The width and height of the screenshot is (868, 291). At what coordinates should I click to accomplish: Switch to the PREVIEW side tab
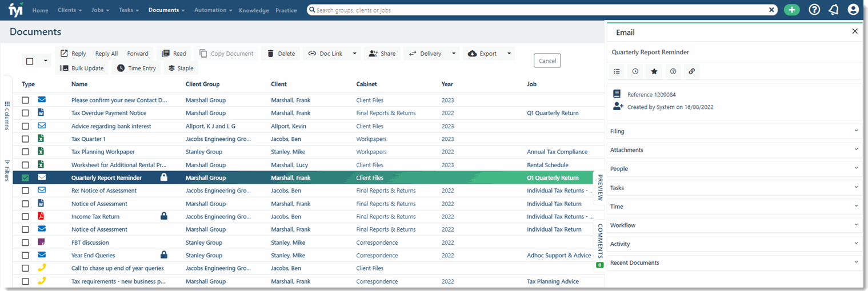click(x=599, y=187)
